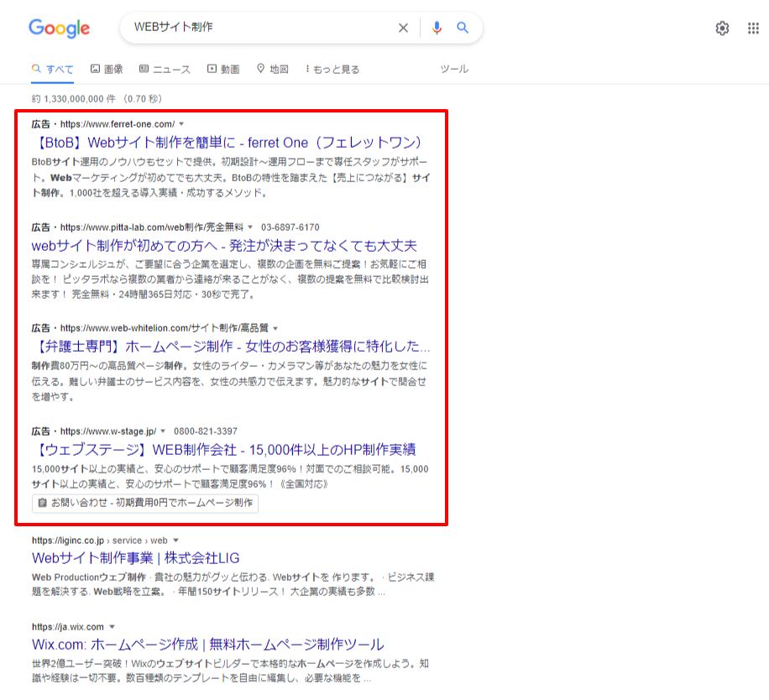Select the すべて tab
The height and width of the screenshot is (700, 769).
pos(53,69)
